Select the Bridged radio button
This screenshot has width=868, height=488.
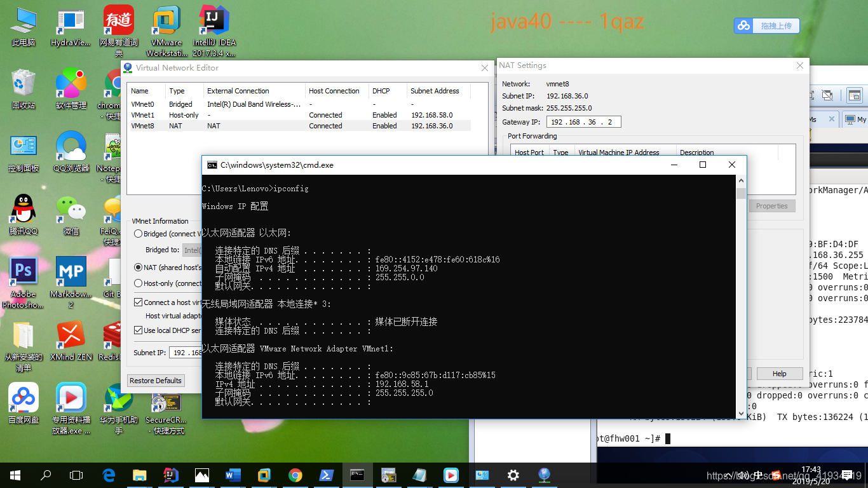pyautogui.click(x=139, y=234)
